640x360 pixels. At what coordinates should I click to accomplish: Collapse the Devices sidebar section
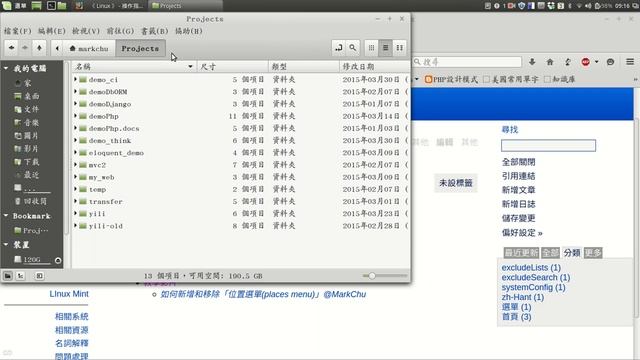click(6, 244)
